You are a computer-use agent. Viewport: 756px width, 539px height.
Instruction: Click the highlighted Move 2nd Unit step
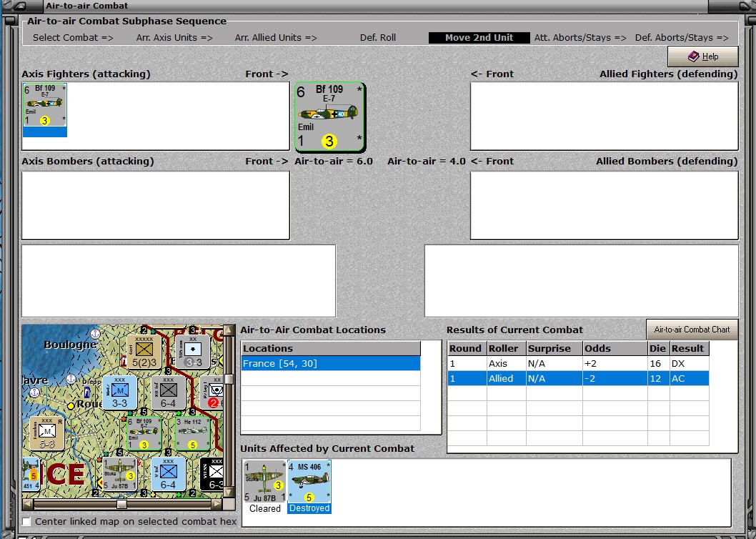[479, 38]
